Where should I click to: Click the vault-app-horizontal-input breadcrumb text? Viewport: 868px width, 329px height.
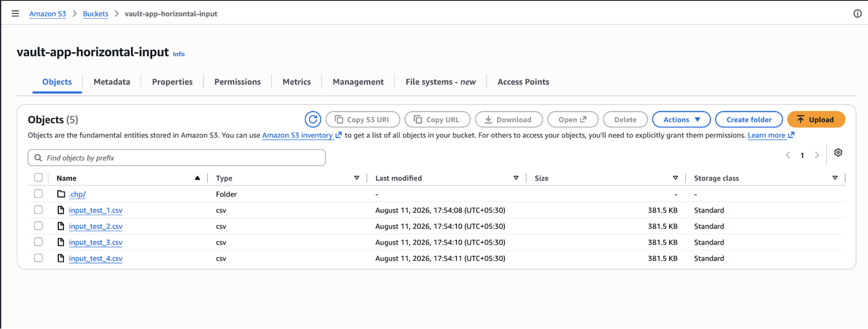(x=171, y=14)
